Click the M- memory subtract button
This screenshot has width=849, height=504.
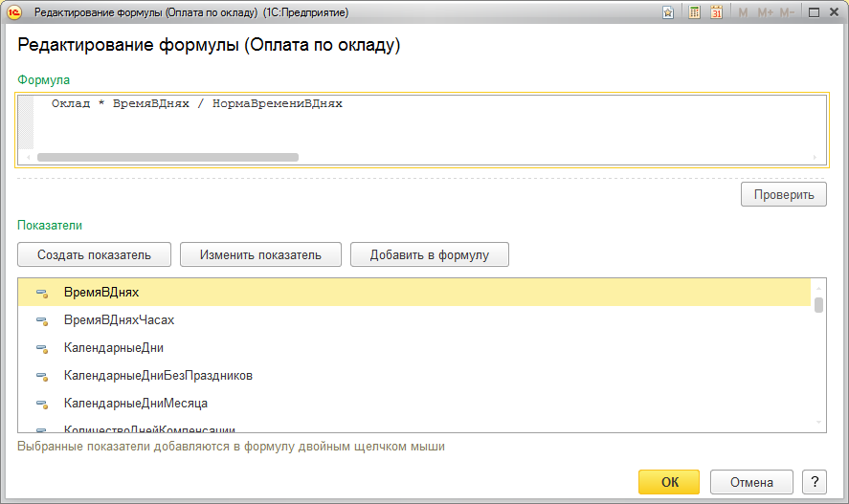point(787,12)
